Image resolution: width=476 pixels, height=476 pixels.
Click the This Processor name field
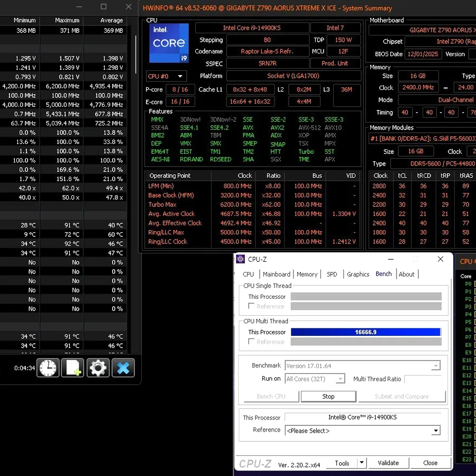(x=362, y=417)
